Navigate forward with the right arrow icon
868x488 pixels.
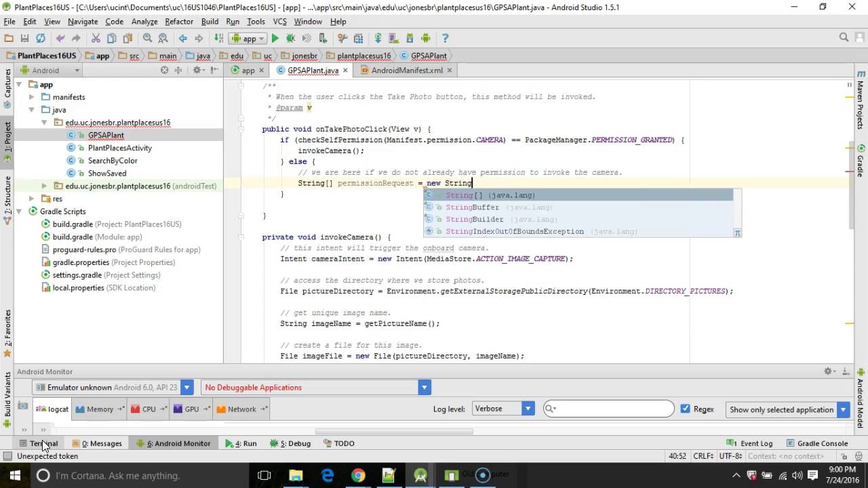click(199, 39)
